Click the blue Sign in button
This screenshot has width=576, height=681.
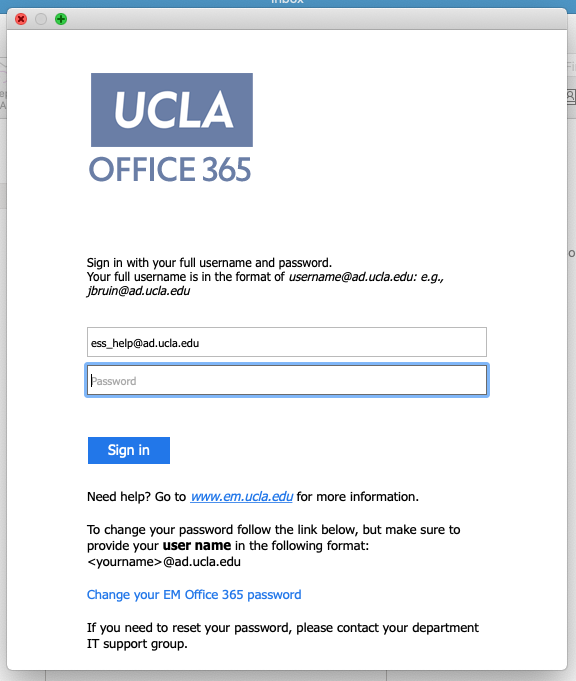[129, 450]
